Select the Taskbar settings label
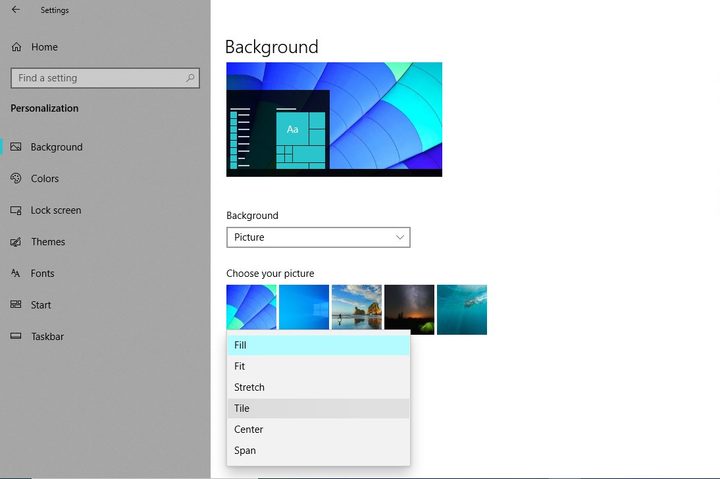This screenshot has width=720, height=479. click(47, 337)
